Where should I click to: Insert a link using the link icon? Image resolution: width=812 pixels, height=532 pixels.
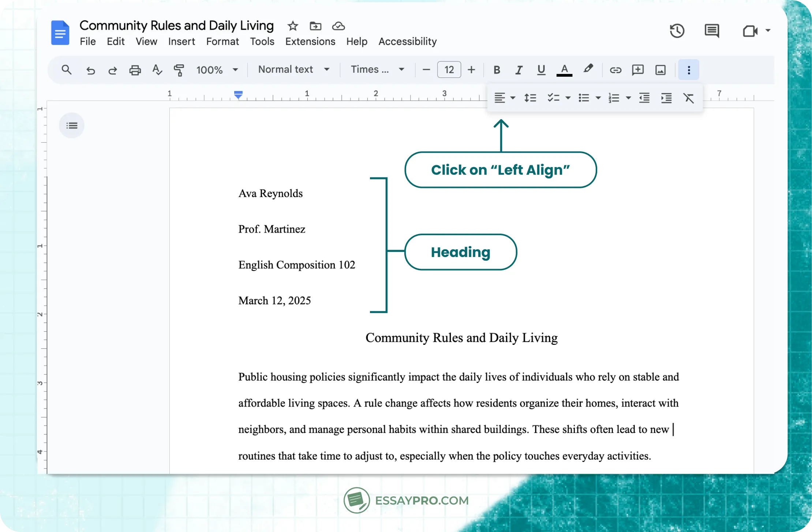pyautogui.click(x=615, y=70)
